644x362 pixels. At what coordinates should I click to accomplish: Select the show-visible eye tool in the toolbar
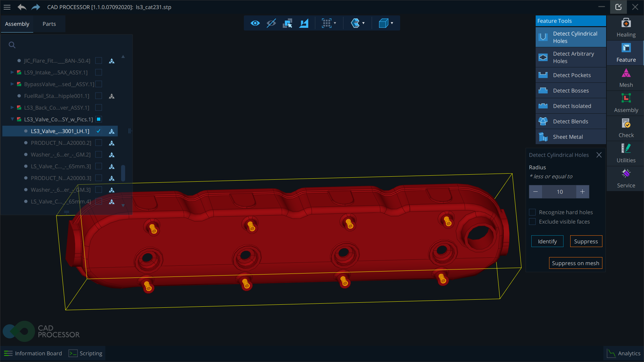pos(255,23)
